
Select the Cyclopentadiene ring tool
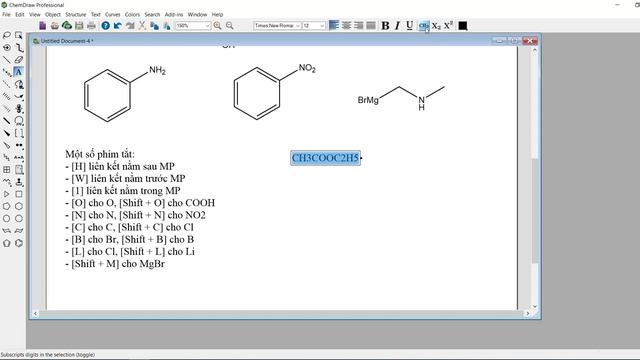point(7,243)
